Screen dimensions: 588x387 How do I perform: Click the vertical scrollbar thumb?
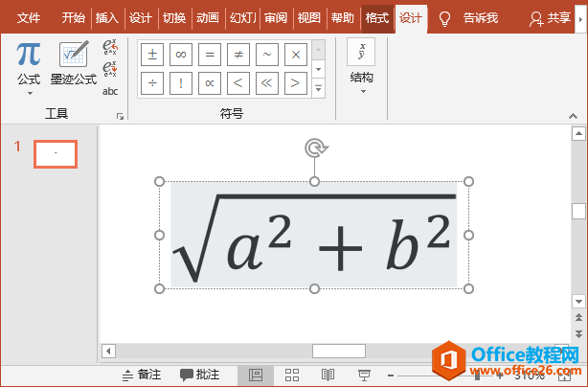(578, 211)
